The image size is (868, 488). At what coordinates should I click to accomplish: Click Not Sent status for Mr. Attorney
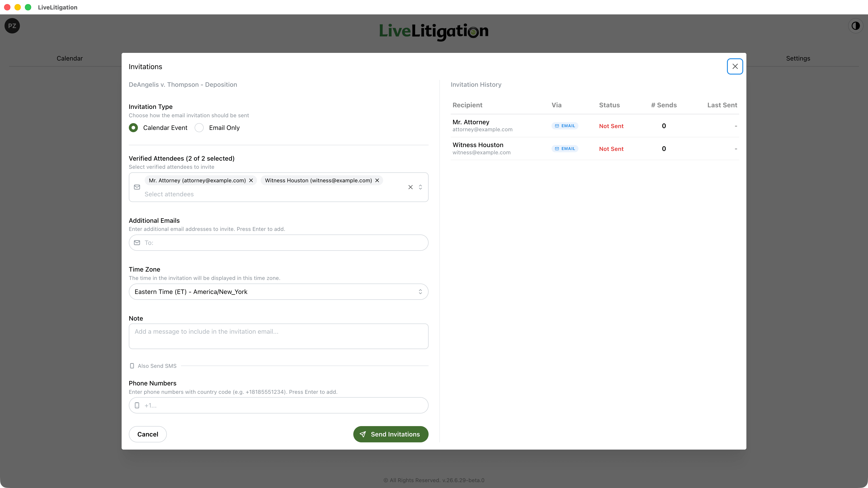click(x=611, y=126)
